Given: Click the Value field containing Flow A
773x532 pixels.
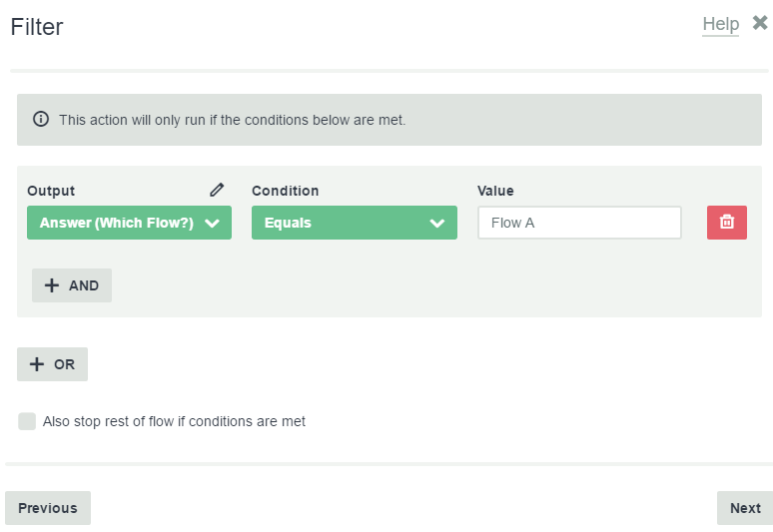Looking at the screenshot, I should coord(579,223).
